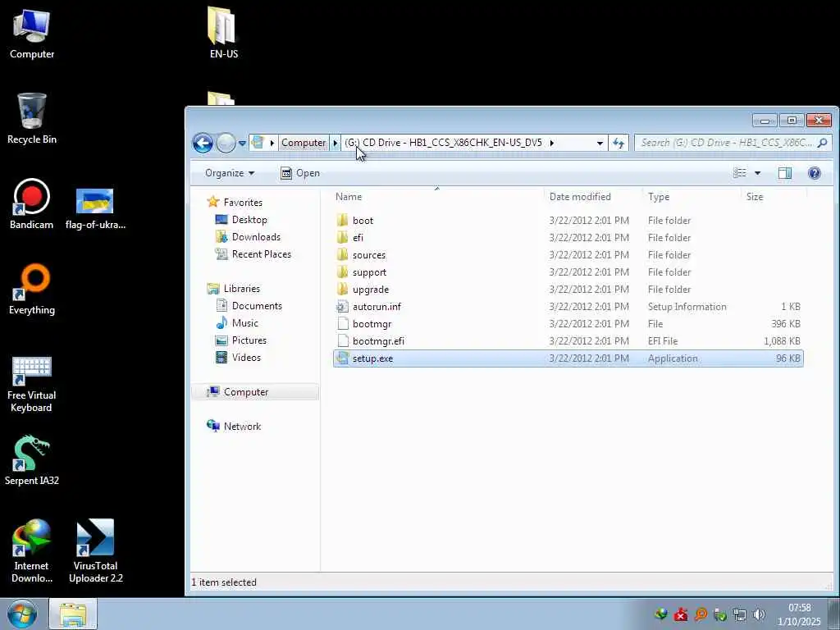Toggle the preview pane button
Image resolution: width=840 pixels, height=630 pixels.
(785, 172)
